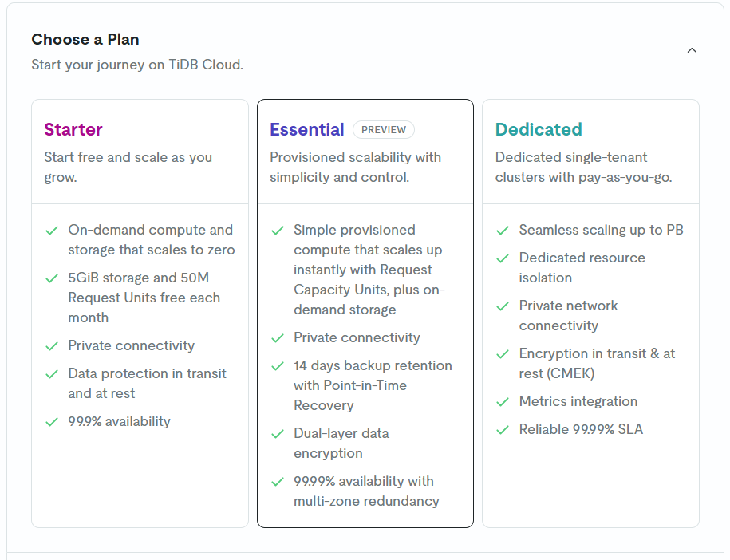
Task: Click 'Dedicated single-tenant clusters' description
Action: tap(583, 167)
